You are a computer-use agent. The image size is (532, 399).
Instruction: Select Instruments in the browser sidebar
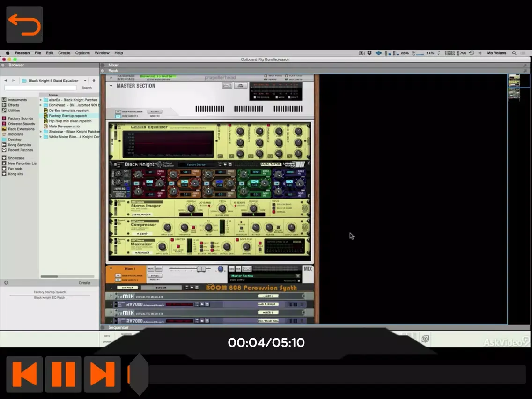17,100
